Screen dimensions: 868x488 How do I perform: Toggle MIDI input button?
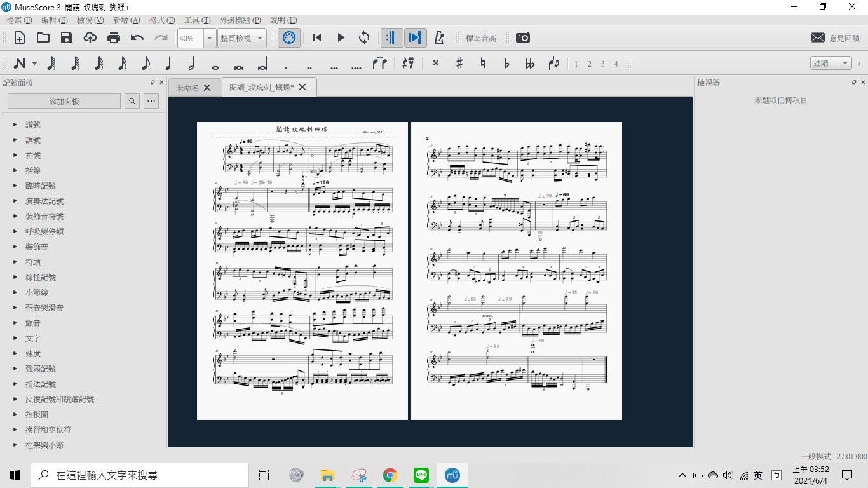[289, 37]
